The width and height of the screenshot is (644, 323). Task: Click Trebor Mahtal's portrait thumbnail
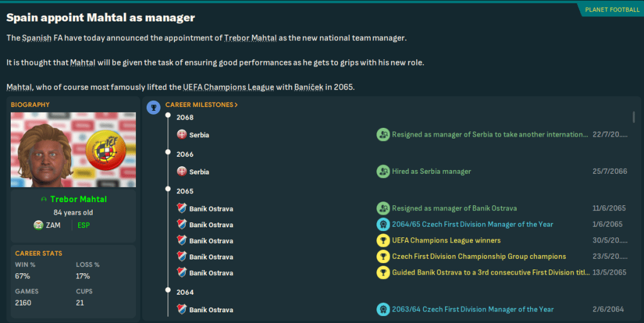(48, 151)
